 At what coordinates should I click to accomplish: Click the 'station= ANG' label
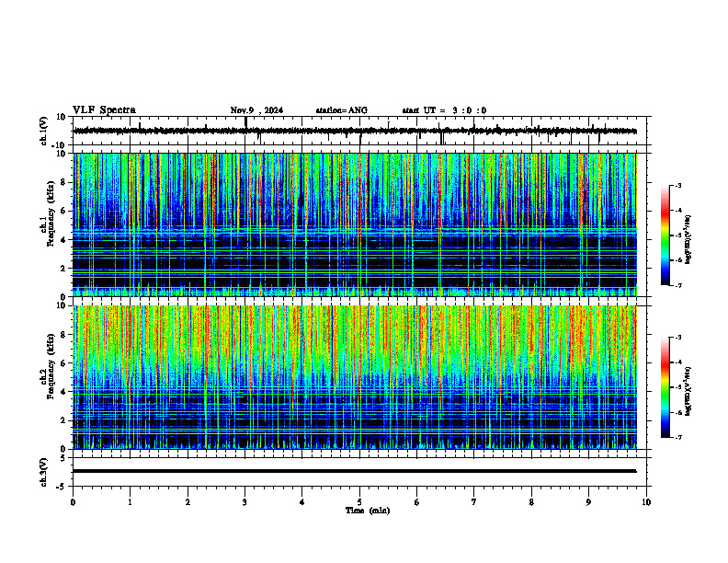click(342, 110)
